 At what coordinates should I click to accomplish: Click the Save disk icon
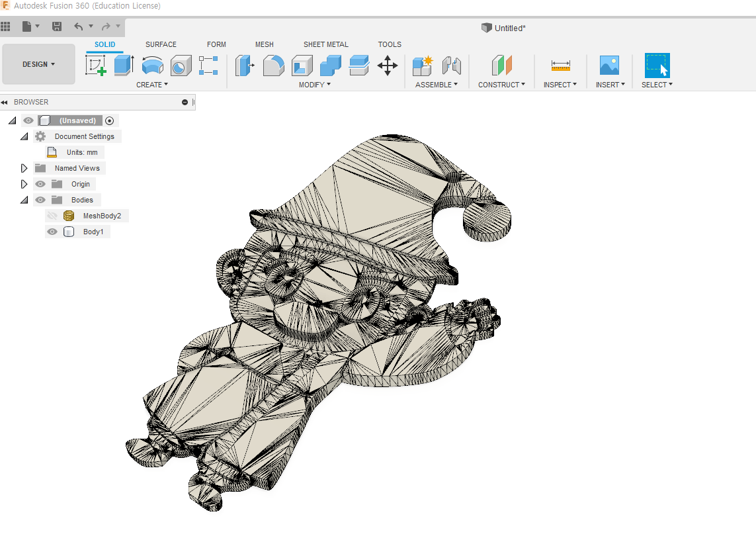tap(57, 26)
